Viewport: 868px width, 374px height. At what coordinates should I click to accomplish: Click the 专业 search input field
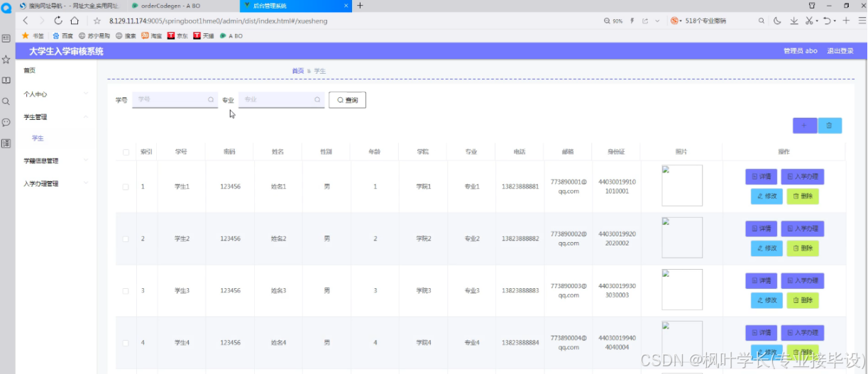281,100
